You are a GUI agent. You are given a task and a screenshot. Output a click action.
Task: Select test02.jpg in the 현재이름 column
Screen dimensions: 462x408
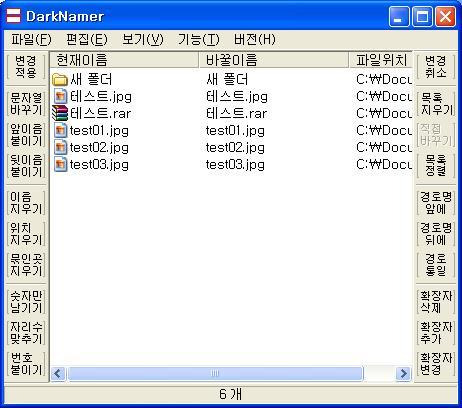pyautogui.click(x=99, y=148)
